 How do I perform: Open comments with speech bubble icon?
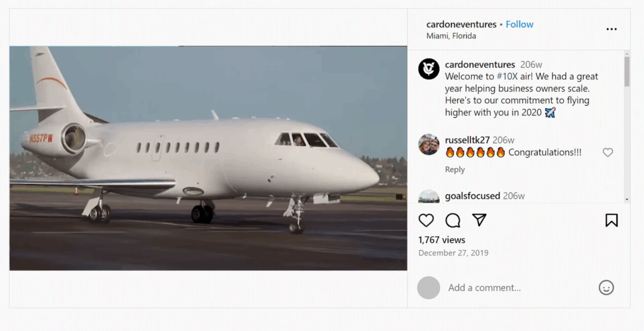453,220
